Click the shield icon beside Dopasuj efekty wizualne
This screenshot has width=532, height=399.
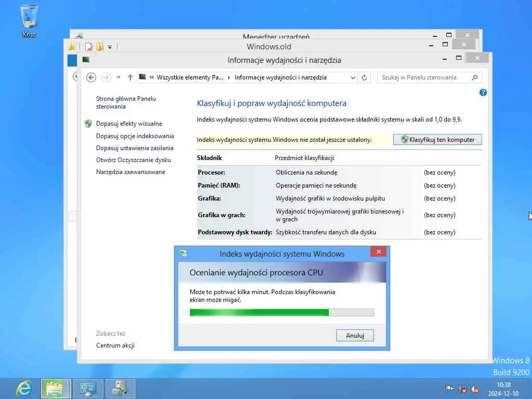(88, 124)
